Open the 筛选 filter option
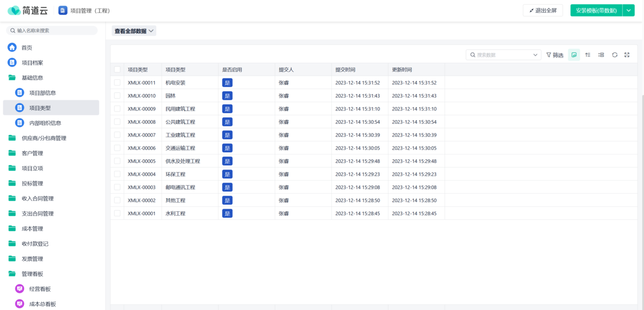The image size is (644, 310). (x=555, y=55)
